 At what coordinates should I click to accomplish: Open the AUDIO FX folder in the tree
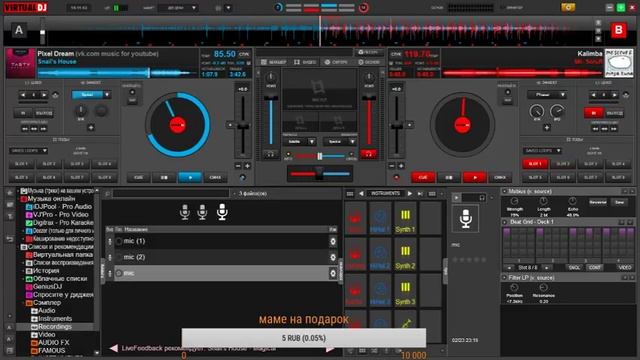click(x=53, y=342)
